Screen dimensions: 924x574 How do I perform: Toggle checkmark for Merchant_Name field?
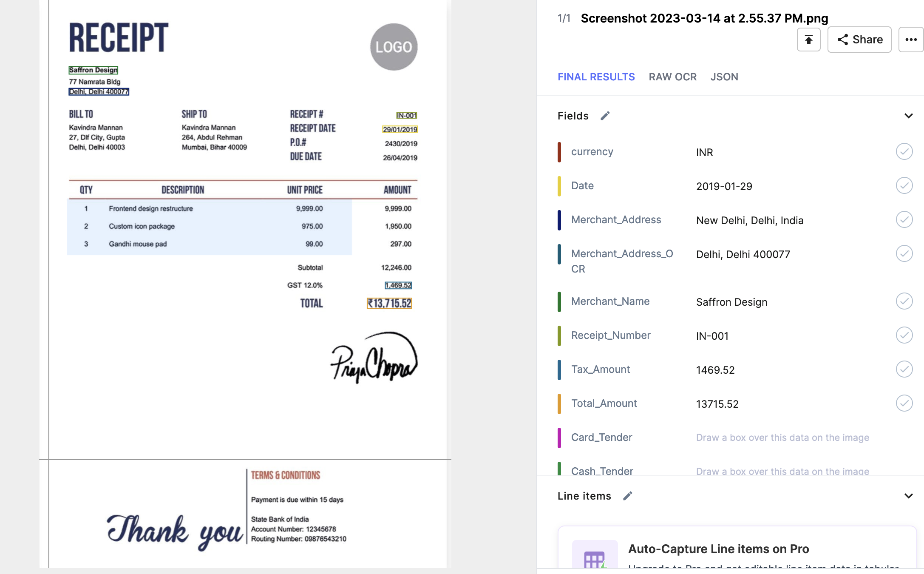904,301
